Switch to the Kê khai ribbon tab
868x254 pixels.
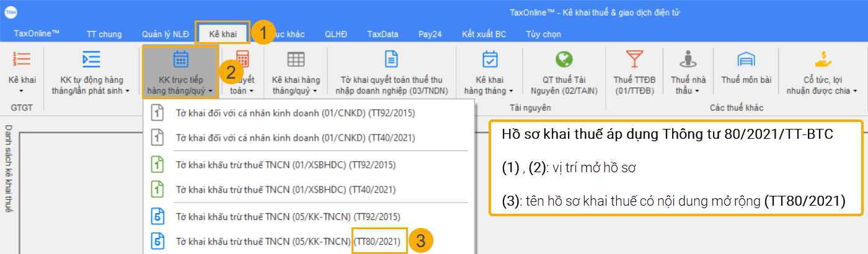coord(223,34)
